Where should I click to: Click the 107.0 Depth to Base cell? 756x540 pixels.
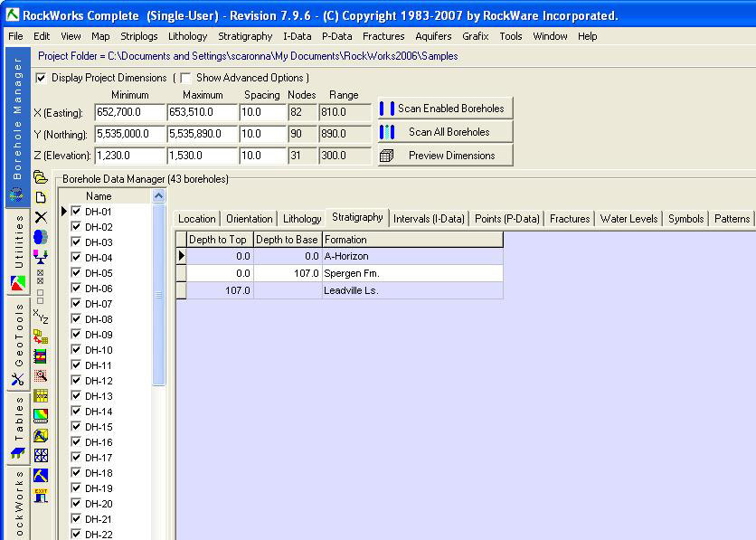288,273
